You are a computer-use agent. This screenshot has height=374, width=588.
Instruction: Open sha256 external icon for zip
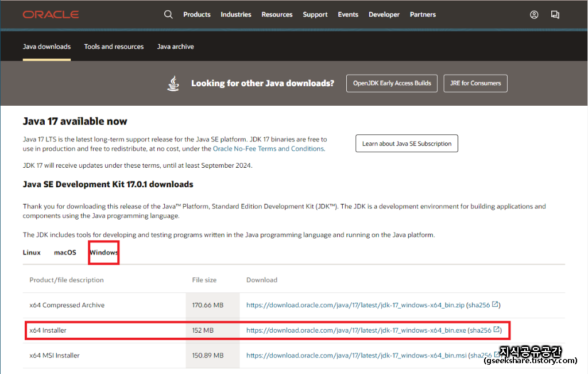pyautogui.click(x=495, y=304)
